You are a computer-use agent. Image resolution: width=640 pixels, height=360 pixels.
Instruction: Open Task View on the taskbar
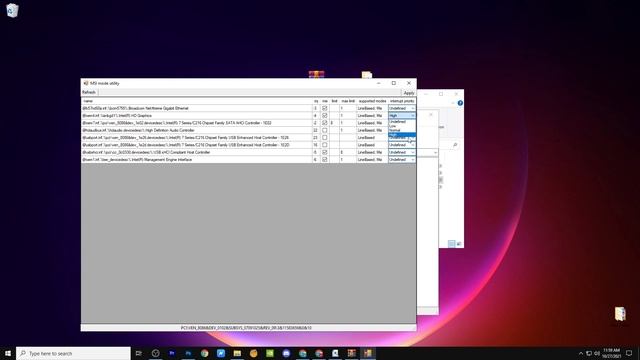pos(139,353)
